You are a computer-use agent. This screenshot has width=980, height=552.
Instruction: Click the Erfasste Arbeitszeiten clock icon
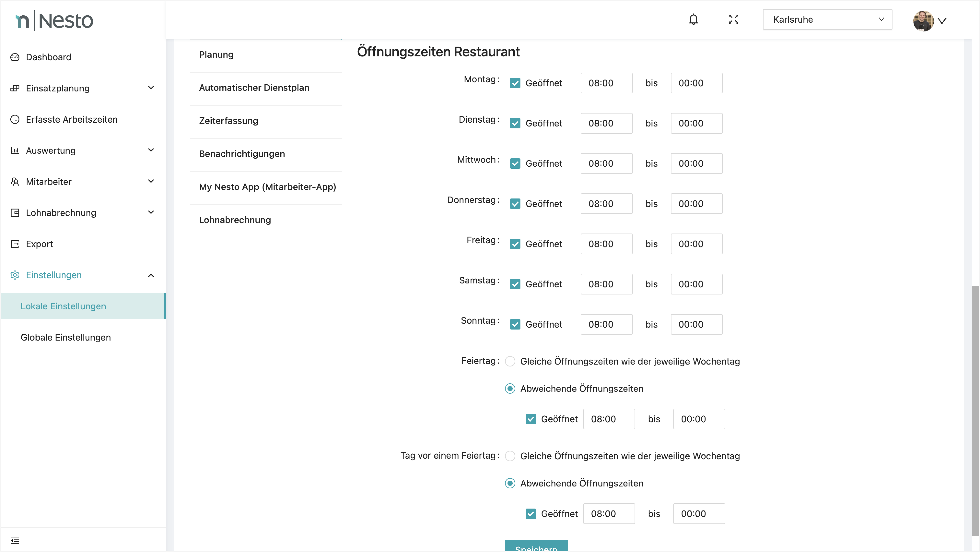pyautogui.click(x=15, y=120)
